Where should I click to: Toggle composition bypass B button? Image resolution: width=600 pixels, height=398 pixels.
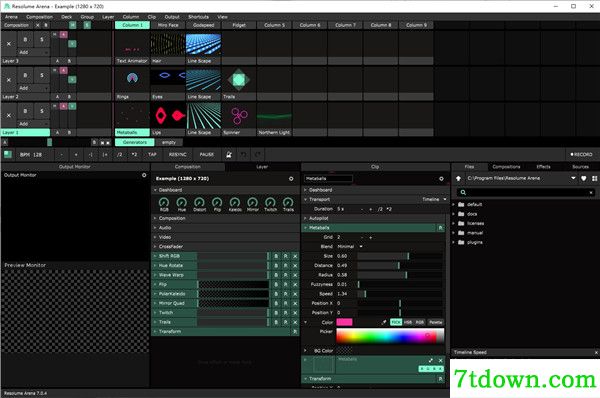point(46,25)
